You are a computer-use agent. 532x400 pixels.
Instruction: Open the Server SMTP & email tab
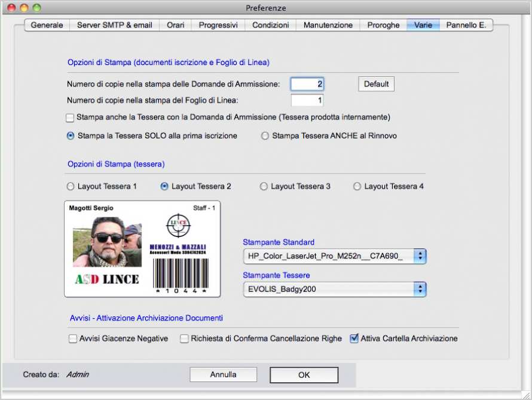115,25
